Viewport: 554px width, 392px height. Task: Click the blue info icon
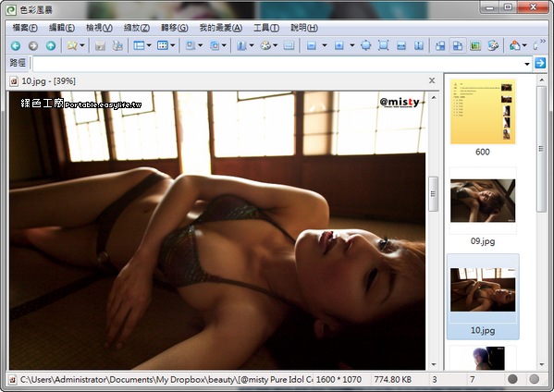tap(241, 45)
